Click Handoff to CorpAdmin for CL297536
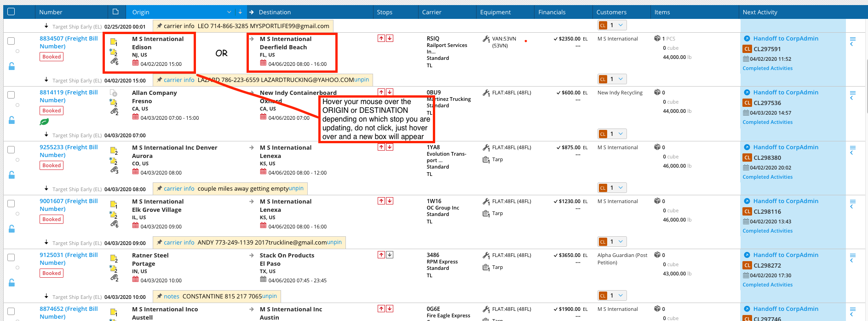Image resolution: width=868 pixels, height=321 pixels. coord(786,93)
